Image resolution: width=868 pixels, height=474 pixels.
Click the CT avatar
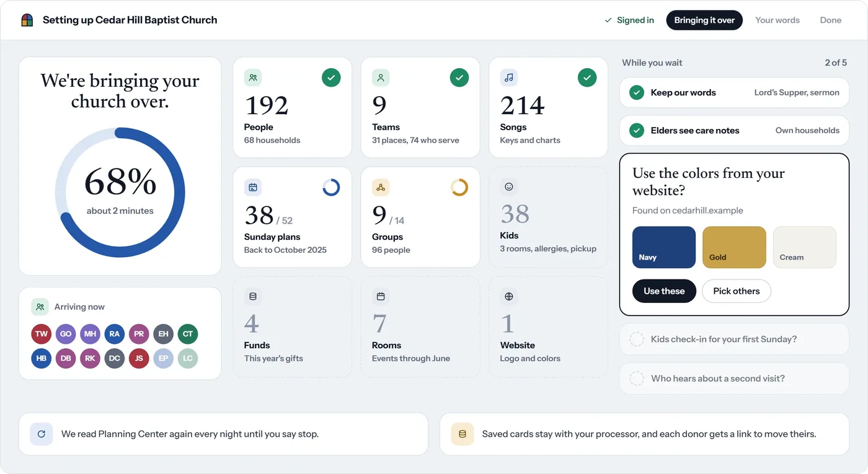[188, 334]
